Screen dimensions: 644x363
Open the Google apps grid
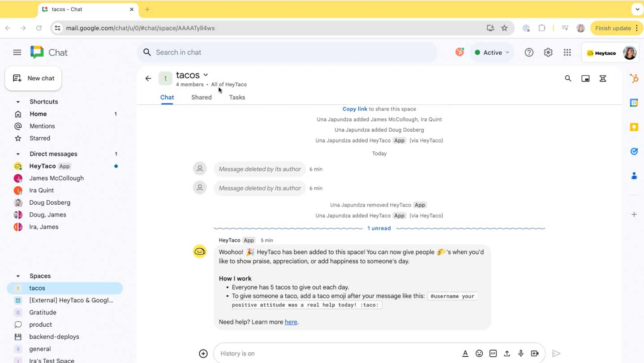567,52
